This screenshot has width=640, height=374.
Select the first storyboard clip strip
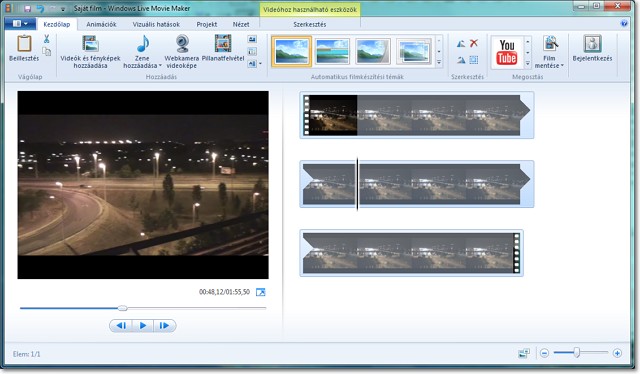[x=417, y=115]
